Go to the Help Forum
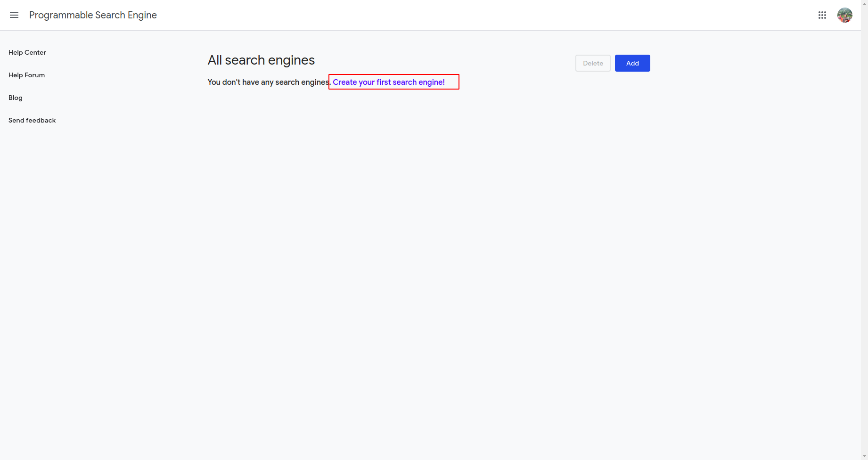 [26, 75]
